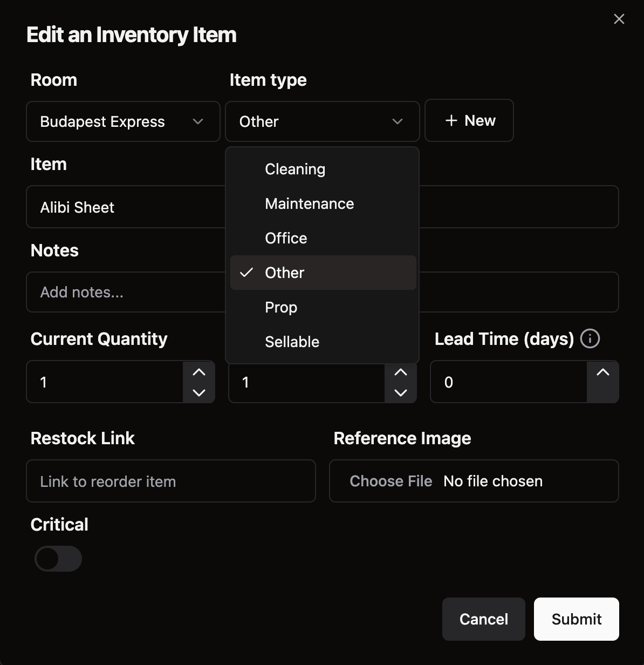Pick Office in the item type list
The width and height of the screenshot is (644, 665).
pyautogui.click(x=286, y=238)
